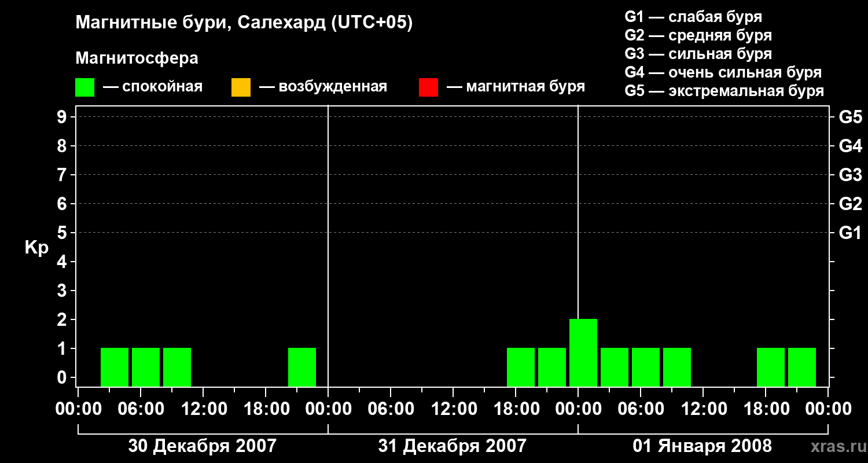Select the 20:00–23:00 bar on 30 December
The width and height of the screenshot is (868, 463).
[302, 367]
